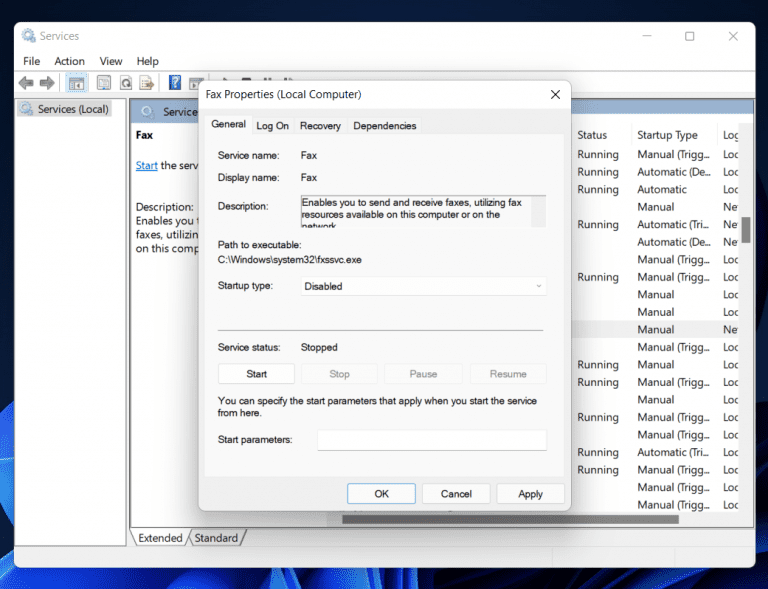Open the Properties toolbar icon
The width and height of the screenshot is (768, 589).
(103, 83)
